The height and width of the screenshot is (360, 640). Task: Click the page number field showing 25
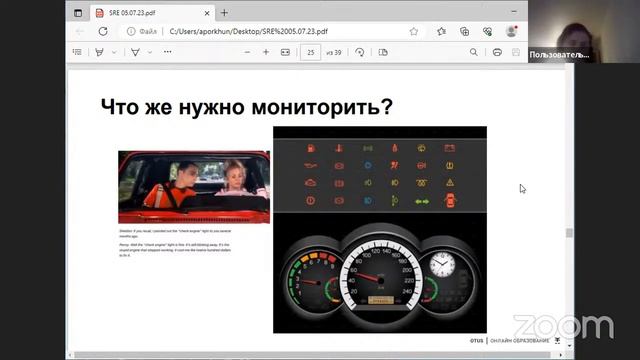(x=311, y=53)
